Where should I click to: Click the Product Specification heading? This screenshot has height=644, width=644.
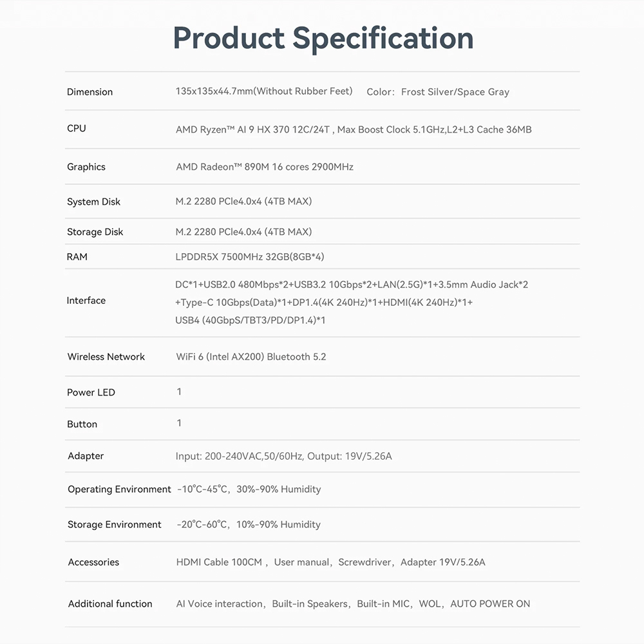tap(323, 38)
